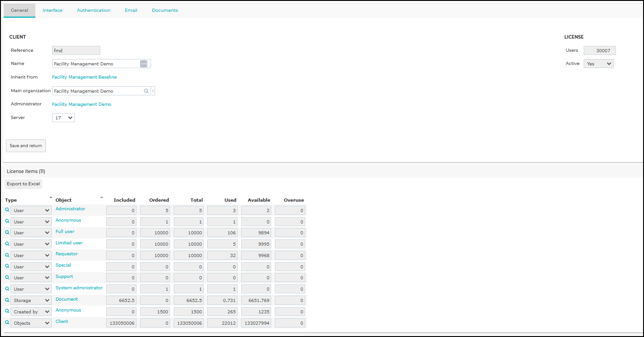
Task: Switch to the Authentication tab
Action: [x=93, y=10]
